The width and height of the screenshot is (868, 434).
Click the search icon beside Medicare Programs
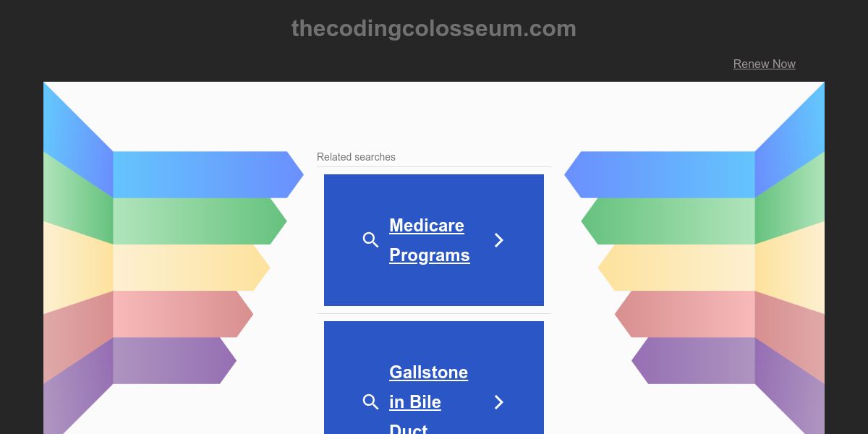pos(370,240)
